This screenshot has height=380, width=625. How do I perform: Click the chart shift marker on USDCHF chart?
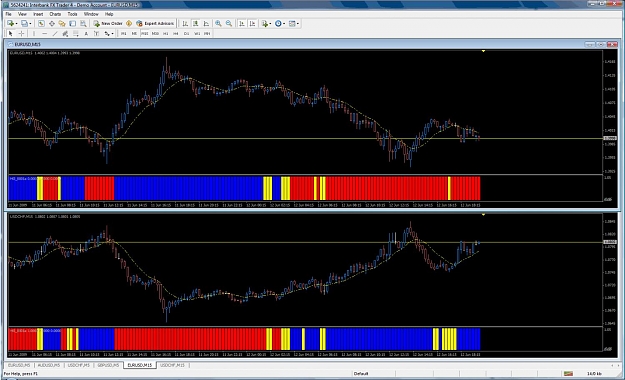coord(483,215)
